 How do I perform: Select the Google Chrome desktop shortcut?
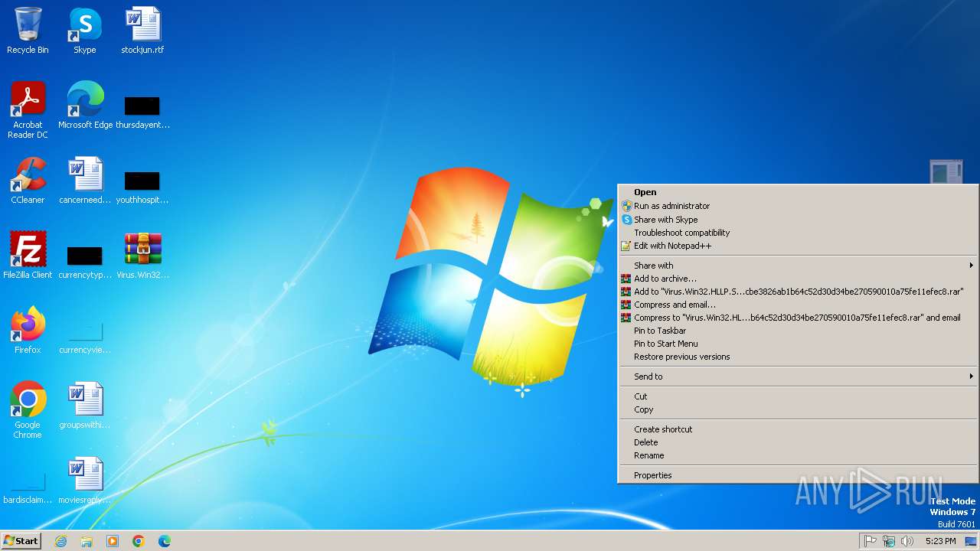(x=28, y=410)
